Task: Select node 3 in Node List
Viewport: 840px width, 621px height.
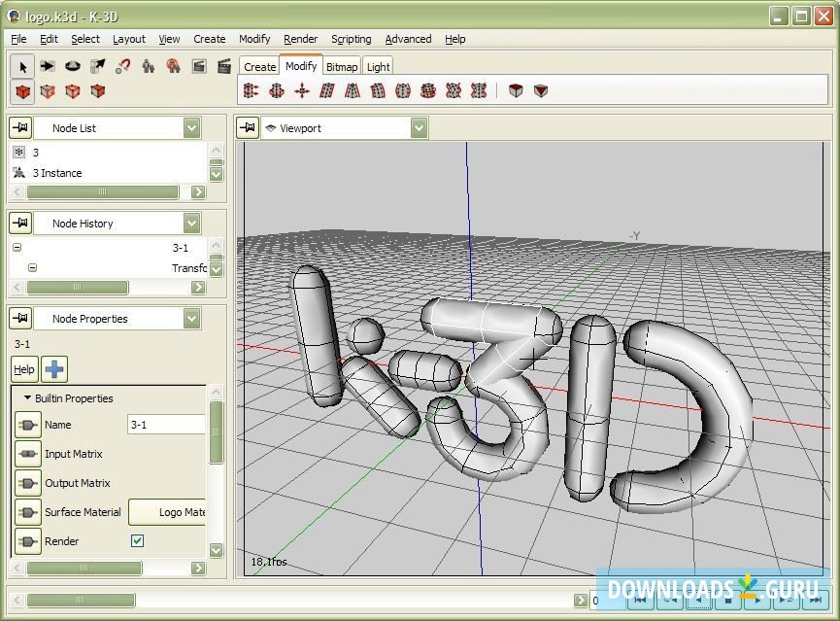Action: tap(109, 153)
